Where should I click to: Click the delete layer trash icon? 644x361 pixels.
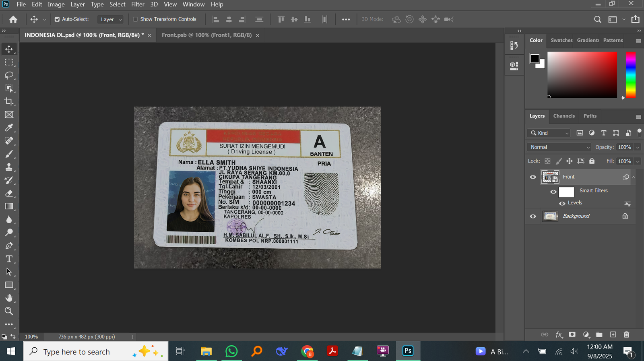(626, 334)
